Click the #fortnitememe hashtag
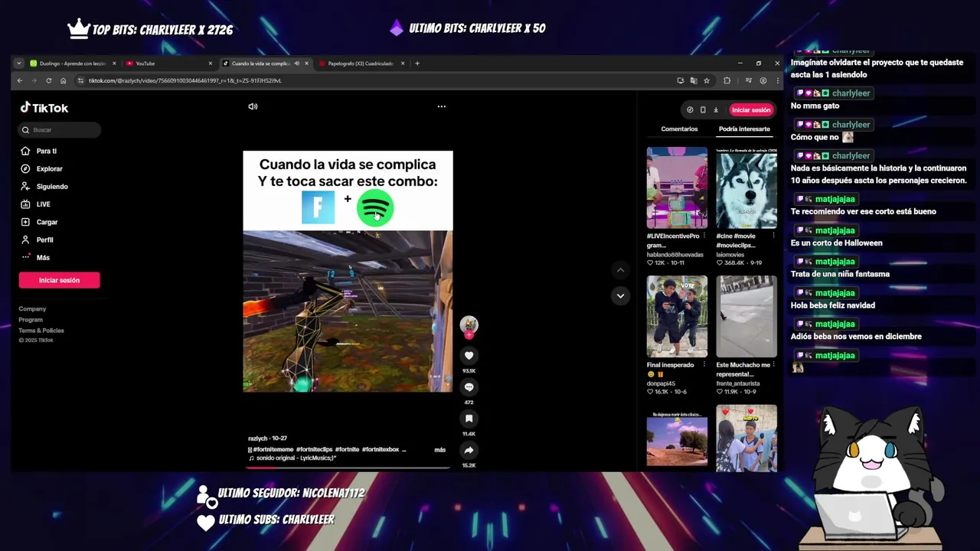The height and width of the screenshot is (551, 980). click(273, 450)
